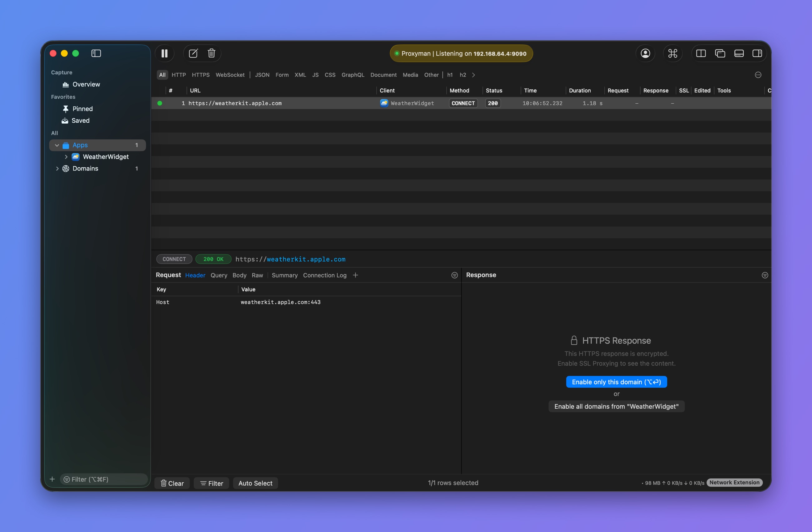
Task: Expand the WeatherWidget app node
Action: click(x=66, y=157)
